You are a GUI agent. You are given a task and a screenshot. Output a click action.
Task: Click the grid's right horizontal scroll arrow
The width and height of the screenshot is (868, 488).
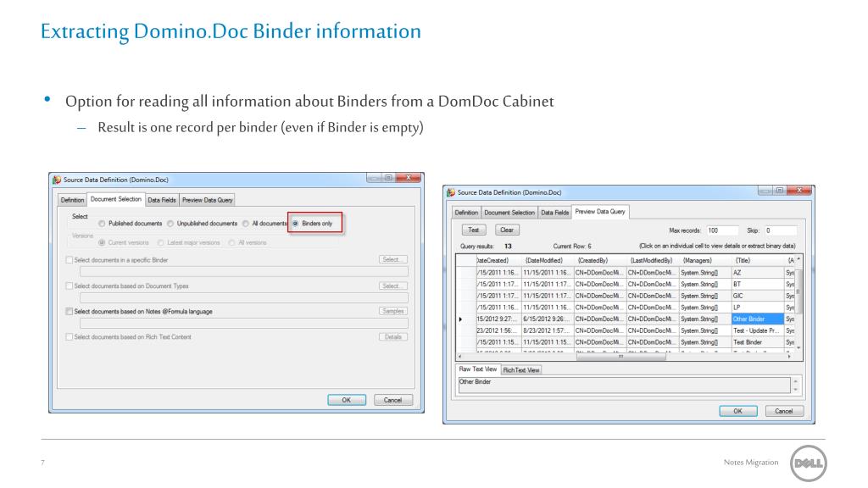[789, 357]
